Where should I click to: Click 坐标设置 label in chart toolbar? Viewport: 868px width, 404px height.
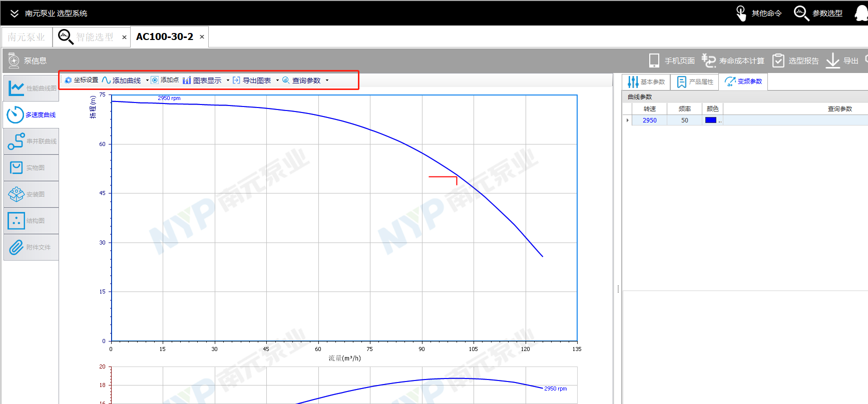click(86, 80)
